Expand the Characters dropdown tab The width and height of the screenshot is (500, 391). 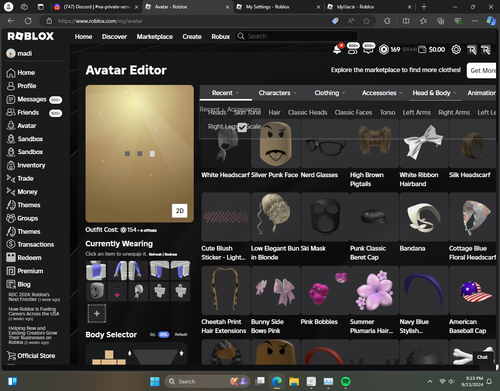(x=277, y=93)
